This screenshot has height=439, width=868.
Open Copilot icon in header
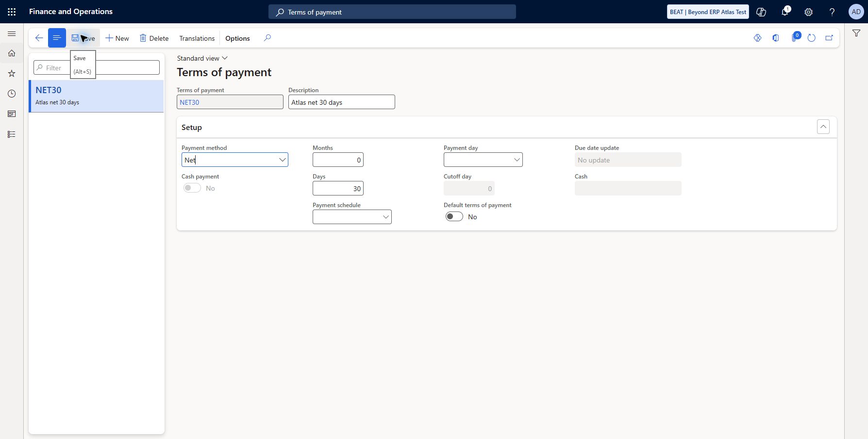pyautogui.click(x=761, y=12)
